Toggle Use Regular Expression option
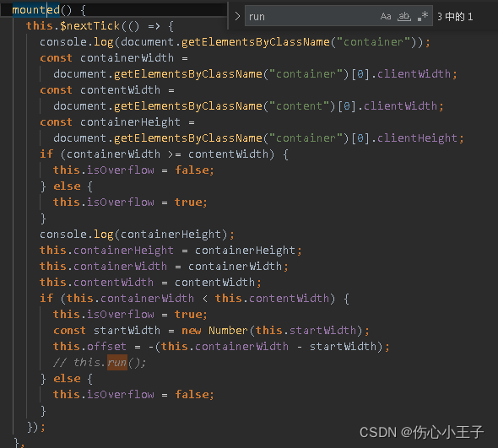Viewport: 498px width, 448px height. point(423,16)
